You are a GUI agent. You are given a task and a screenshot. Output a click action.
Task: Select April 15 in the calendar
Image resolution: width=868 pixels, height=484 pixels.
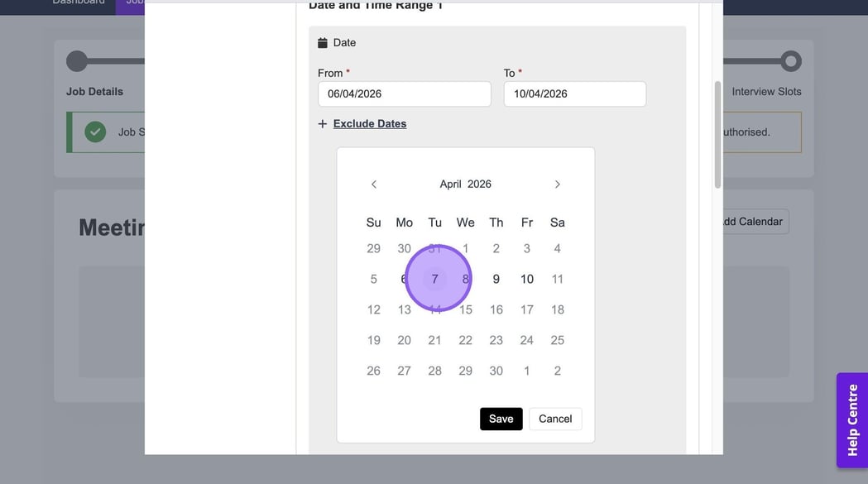(466, 310)
